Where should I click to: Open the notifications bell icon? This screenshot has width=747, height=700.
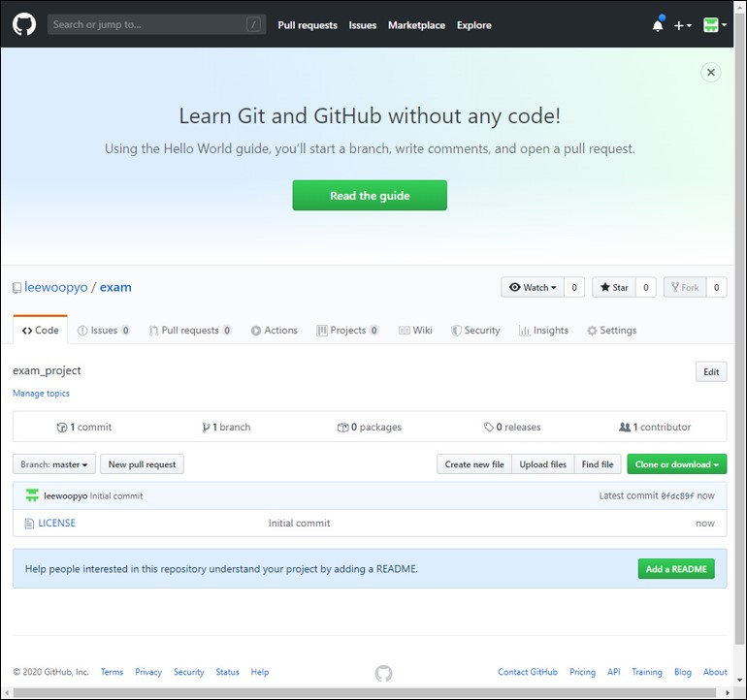(658, 25)
